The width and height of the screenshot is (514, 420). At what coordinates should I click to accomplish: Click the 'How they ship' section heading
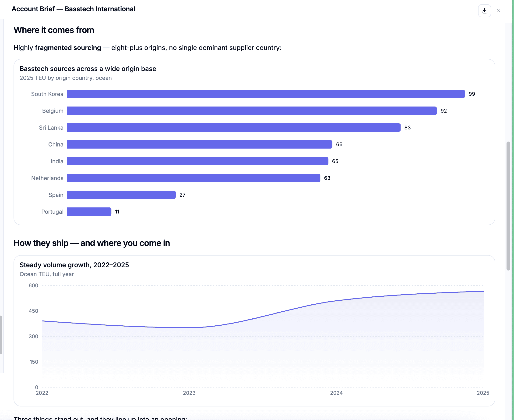click(x=92, y=243)
